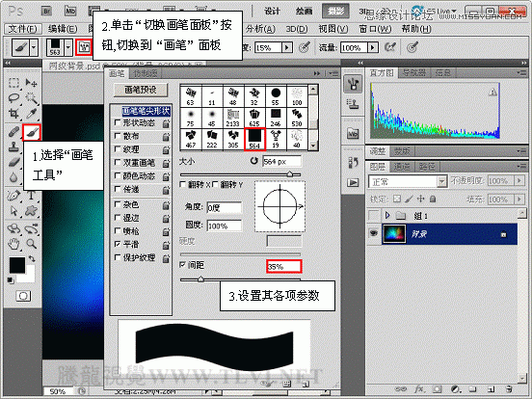This screenshot has width=532, height=399.
Task: Enable 颜色动态 checkbox
Action: pyautogui.click(x=118, y=175)
